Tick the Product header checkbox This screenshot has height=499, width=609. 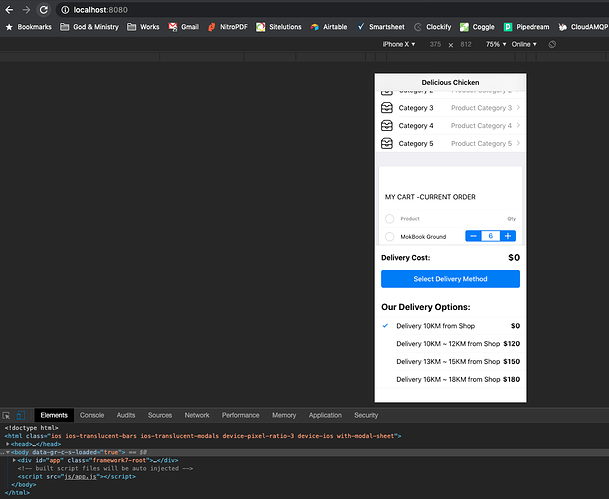pyautogui.click(x=390, y=219)
